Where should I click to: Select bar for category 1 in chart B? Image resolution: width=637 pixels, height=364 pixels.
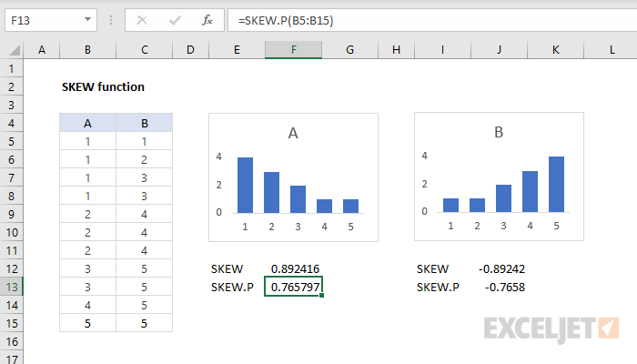[x=450, y=205]
